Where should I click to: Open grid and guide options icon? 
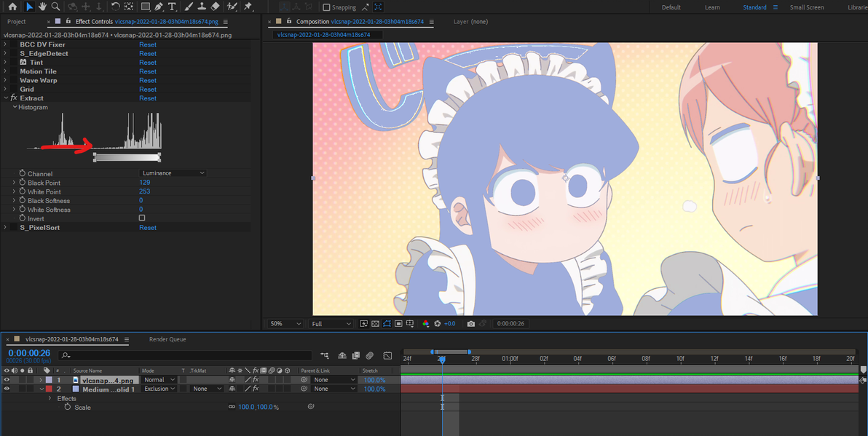point(410,324)
